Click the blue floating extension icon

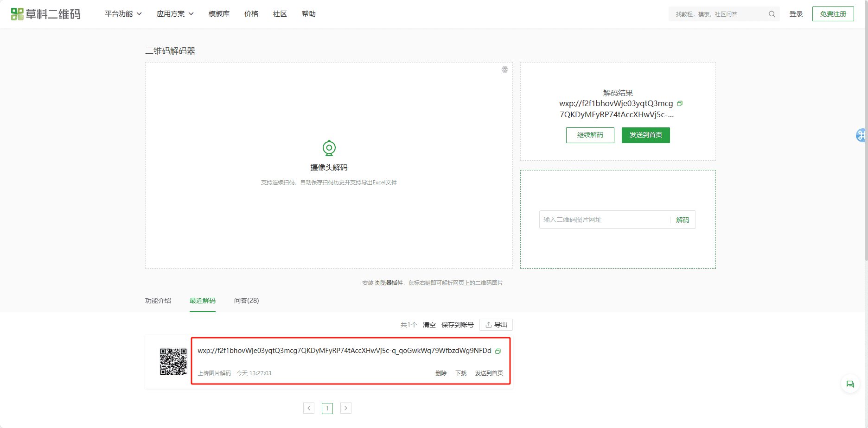click(x=862, y=135)
